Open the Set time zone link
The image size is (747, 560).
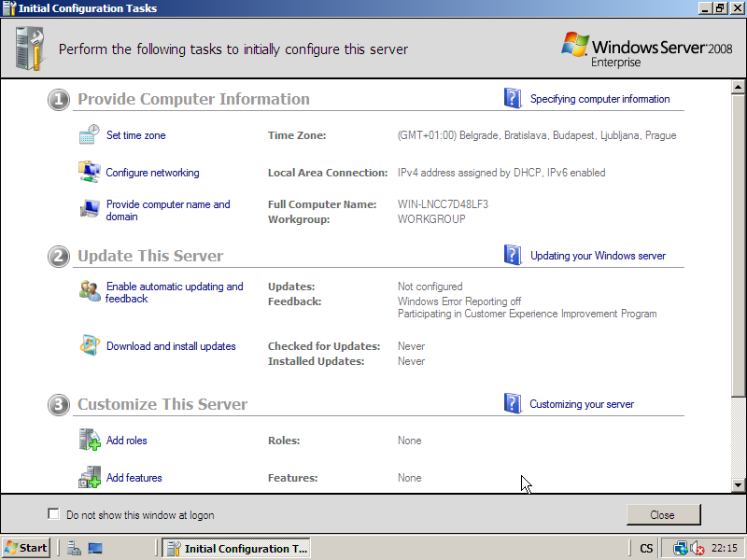click(135, 135)
